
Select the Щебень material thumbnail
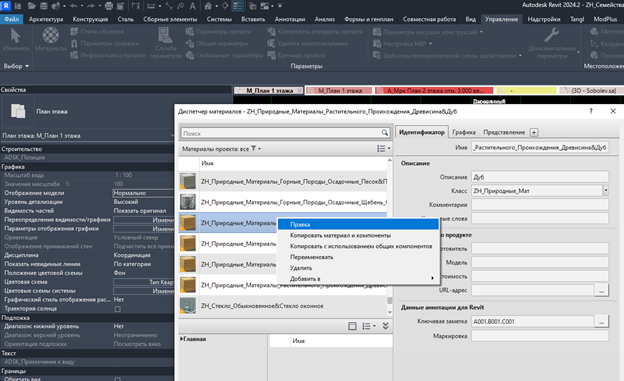(188, 202)
